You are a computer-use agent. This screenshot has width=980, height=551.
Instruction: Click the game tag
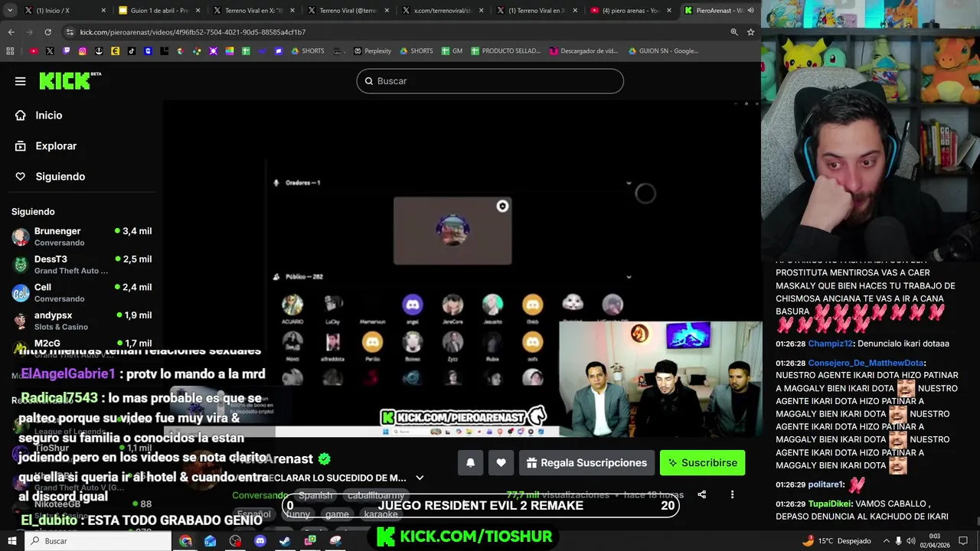tap(337, 514)
